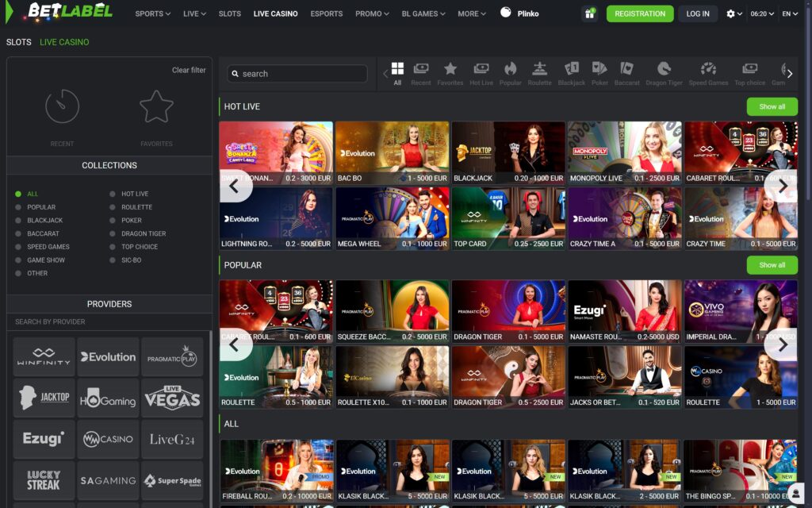Switch to the Slots tab below logo
Viewport: 812px width, 508px height.
19,41
